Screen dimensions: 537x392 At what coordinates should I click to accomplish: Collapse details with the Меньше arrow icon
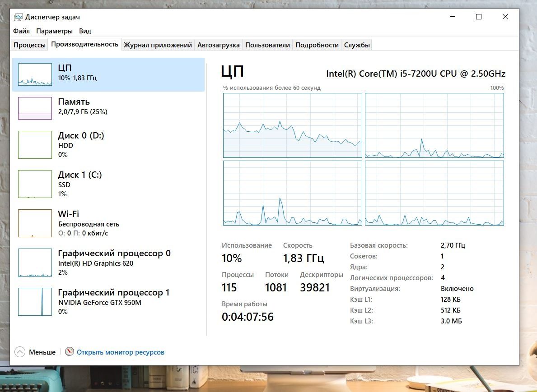20,352
